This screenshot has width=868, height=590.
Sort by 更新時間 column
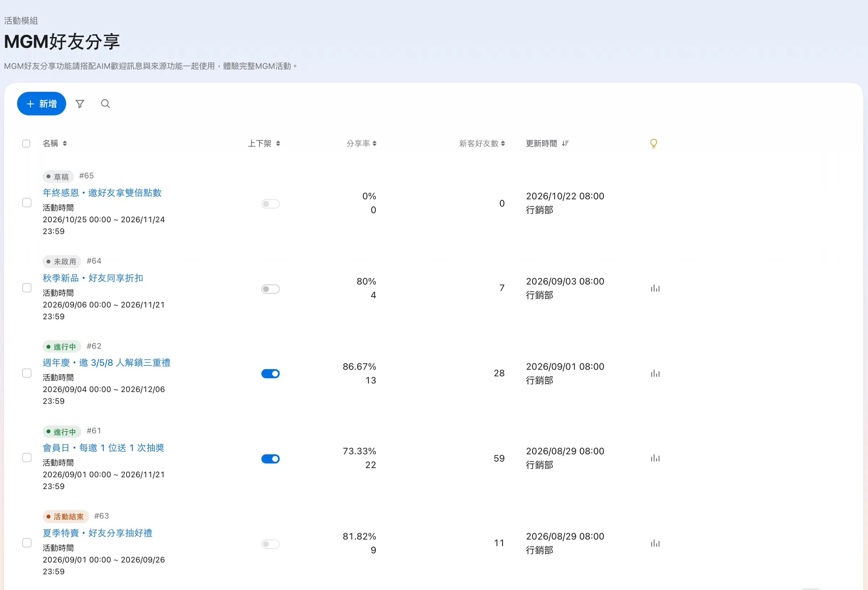547,143
